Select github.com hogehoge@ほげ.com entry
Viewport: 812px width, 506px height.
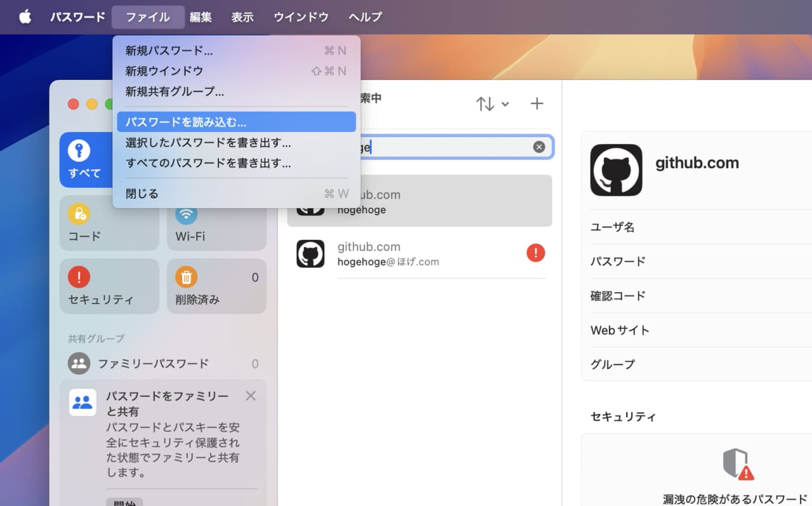pyautogui.click(x=419, y=254)
